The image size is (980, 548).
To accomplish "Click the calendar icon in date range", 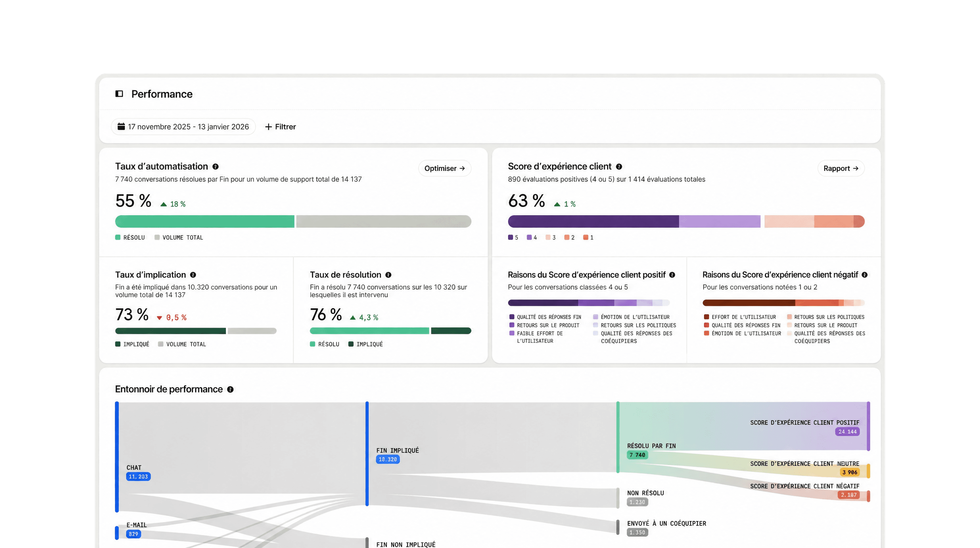I will (121, 126).
